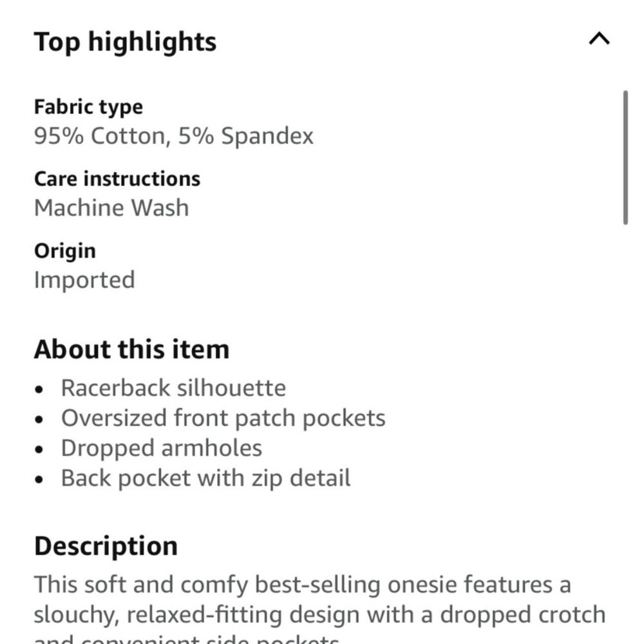Click the vertical scrollbar thumb
Viewport: 644px width, 644px height.
[x=625, y=158]
